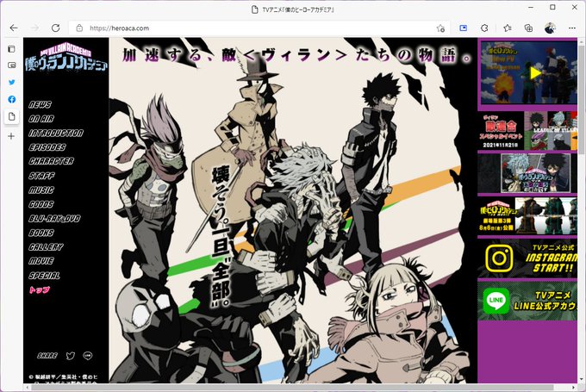This screenshot has height=392, width=586.
Task: Reload the heroaca.com page
Action: click(56, 28)
